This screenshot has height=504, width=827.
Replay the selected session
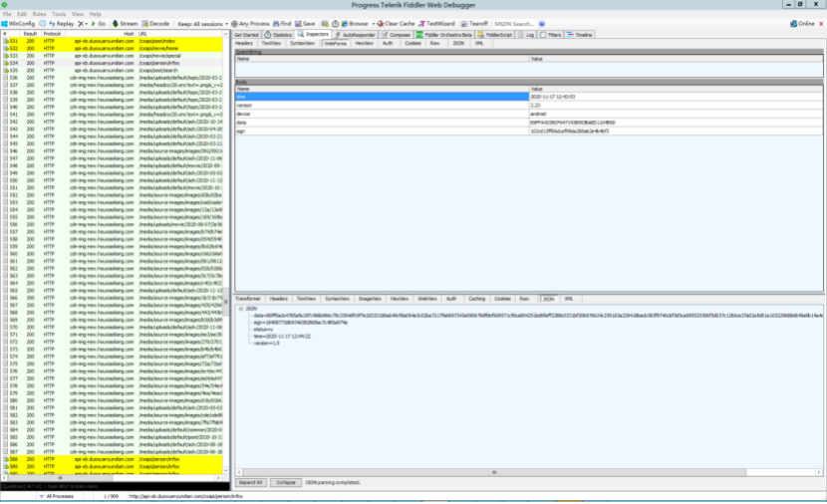[x=61, y=24]
